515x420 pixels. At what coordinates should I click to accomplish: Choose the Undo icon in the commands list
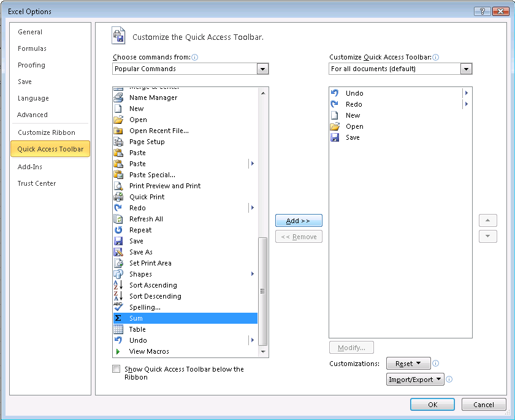tap(118, 340)
